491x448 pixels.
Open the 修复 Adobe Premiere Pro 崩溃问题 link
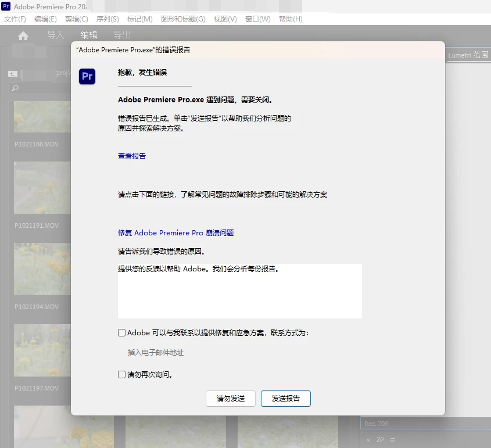[x=175, y=232]
